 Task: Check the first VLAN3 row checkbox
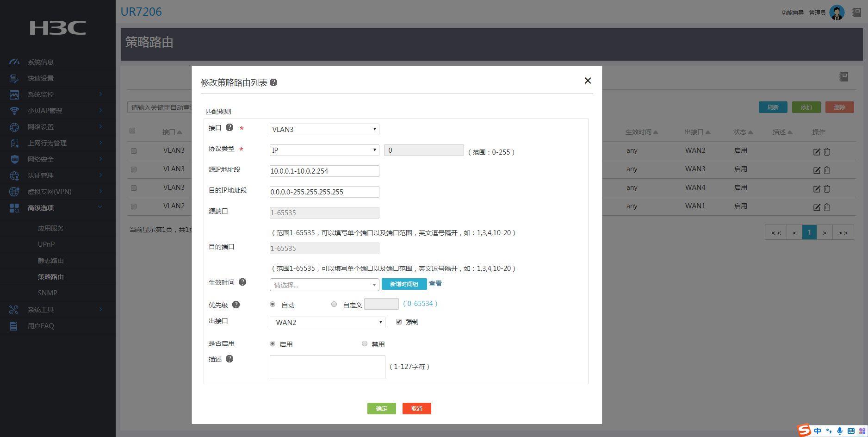pos(134,151)
